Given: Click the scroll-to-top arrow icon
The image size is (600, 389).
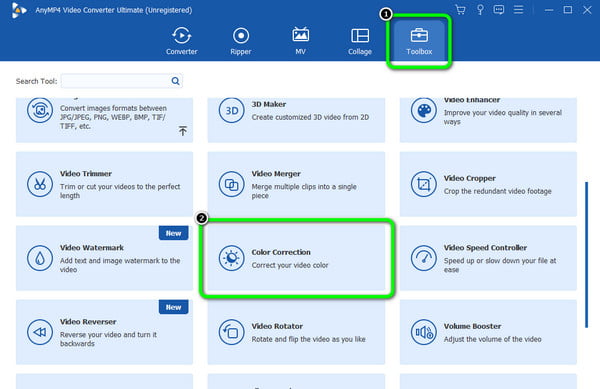Looking at the screenshot, I should coord(183,131).
